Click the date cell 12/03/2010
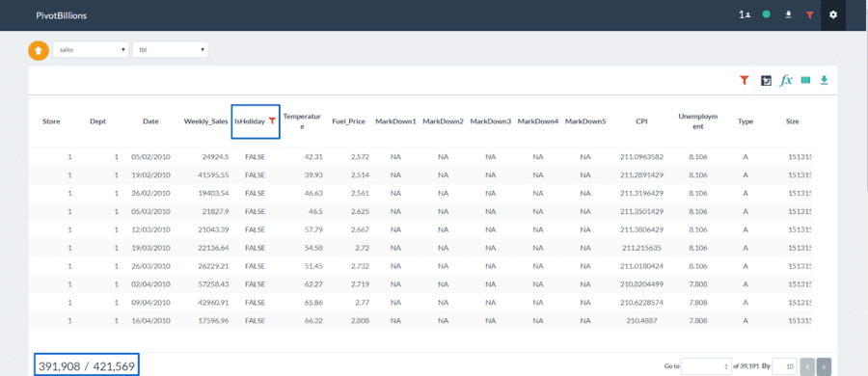The width and height of the screenshot is (868, 376). pos(150,229)
